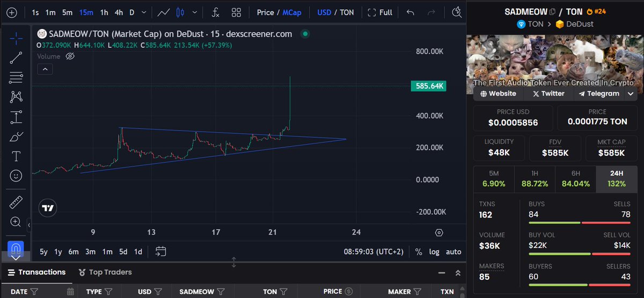Toggle PRICE column currency dollar icon

tap(349, 292)
